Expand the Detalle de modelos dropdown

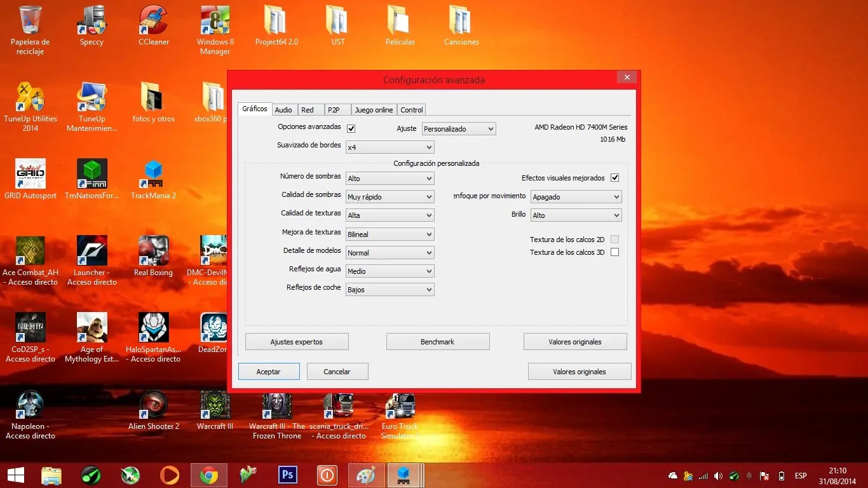click(390, 253)
